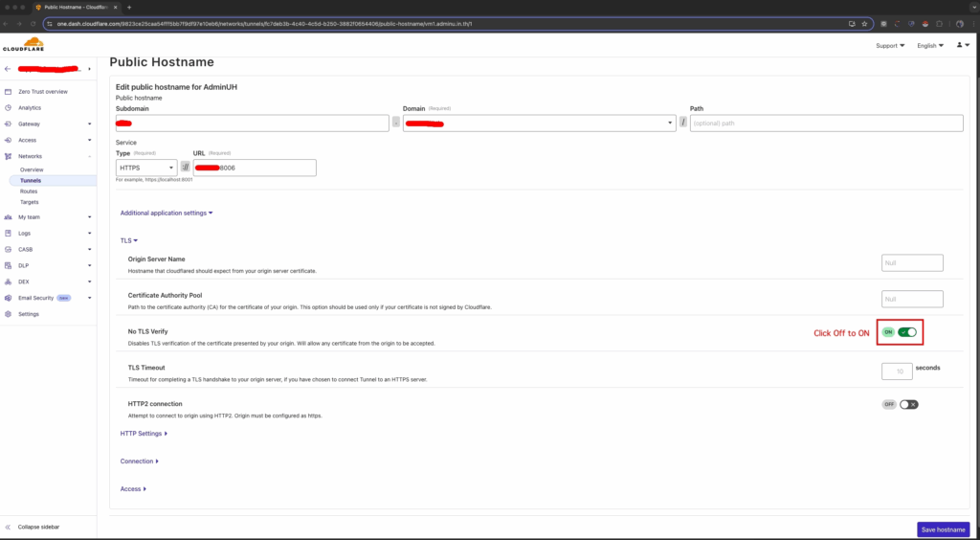The width and height of the screenshot is (980, 540).
Task: Expand Additional application settings
Action: (167, 214)
